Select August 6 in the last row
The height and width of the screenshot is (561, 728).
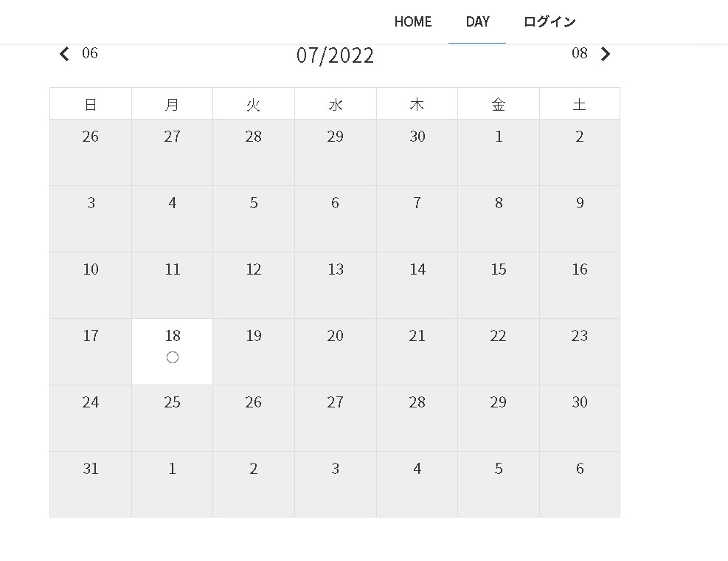tap(580, 483)
